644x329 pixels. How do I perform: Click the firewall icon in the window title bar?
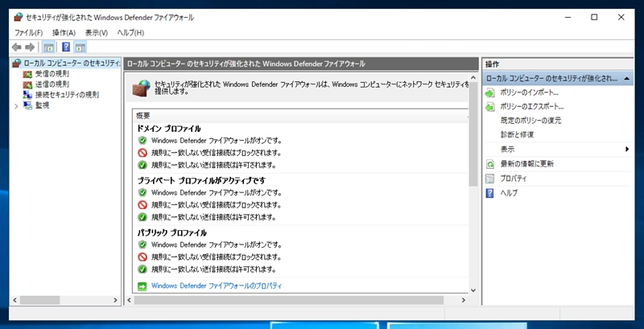(x=18, y=17)
